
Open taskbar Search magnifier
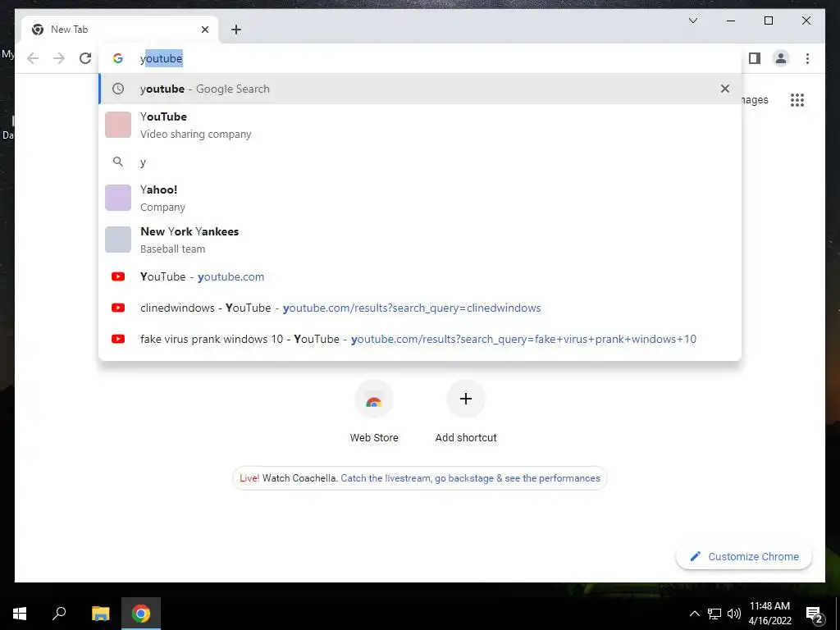(x=59, y=614)
